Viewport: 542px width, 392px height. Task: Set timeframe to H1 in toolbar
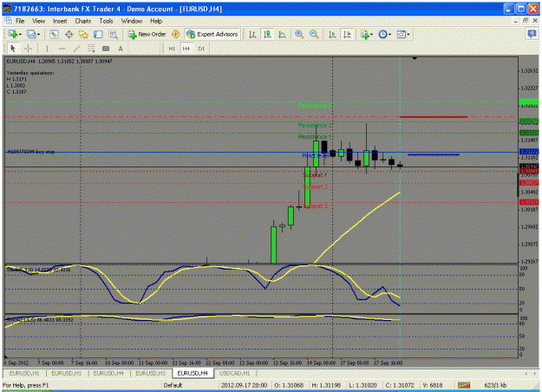coord(172,49)
